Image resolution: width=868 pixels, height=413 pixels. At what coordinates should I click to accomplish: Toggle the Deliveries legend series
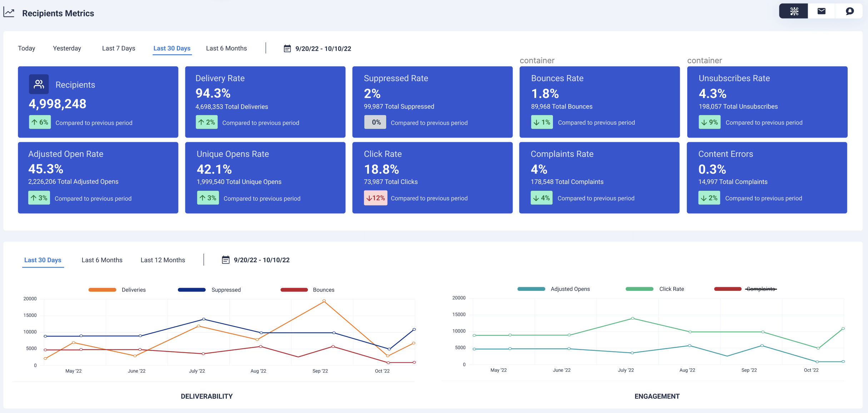pyautogui.click(x=117, y=290)
